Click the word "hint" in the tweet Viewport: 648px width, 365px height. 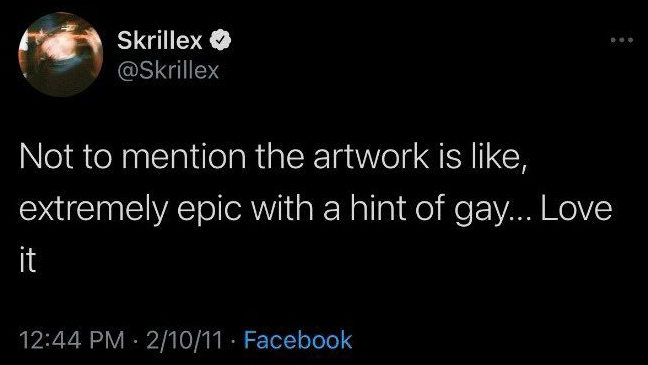pos(379,208)
